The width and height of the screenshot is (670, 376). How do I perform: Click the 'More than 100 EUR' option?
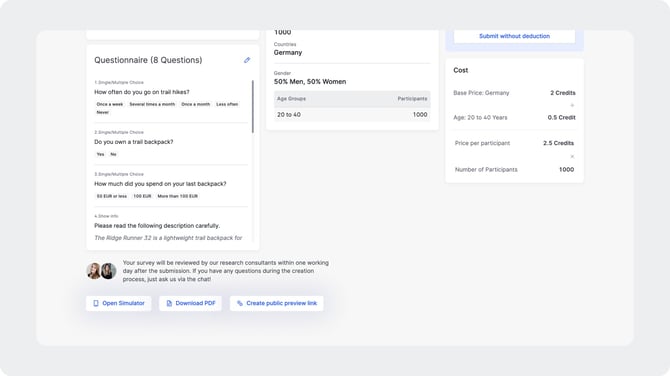[177, 196]
